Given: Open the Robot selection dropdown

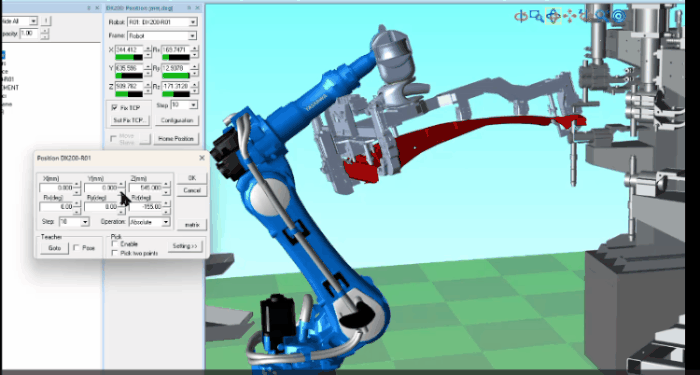Looking at the screenshot, I should coord(193,22).
